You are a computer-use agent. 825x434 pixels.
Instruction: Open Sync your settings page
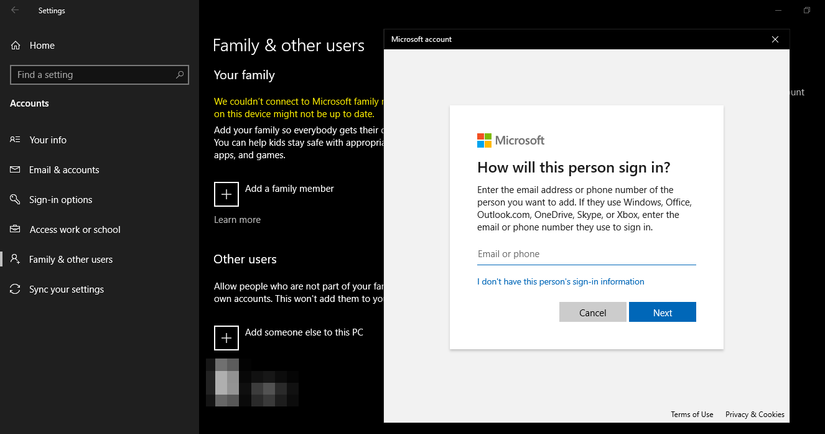pos(66,289)
